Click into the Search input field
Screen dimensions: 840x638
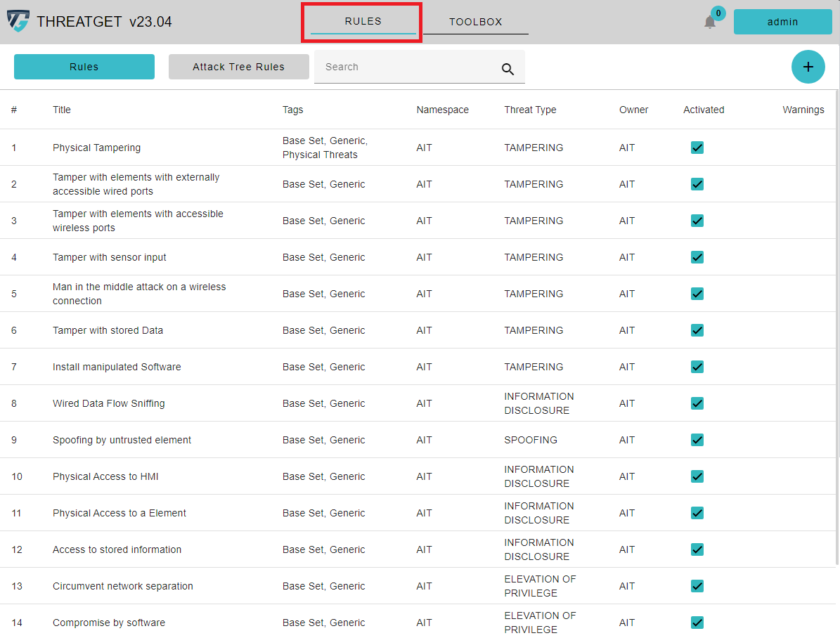point(404,67)
